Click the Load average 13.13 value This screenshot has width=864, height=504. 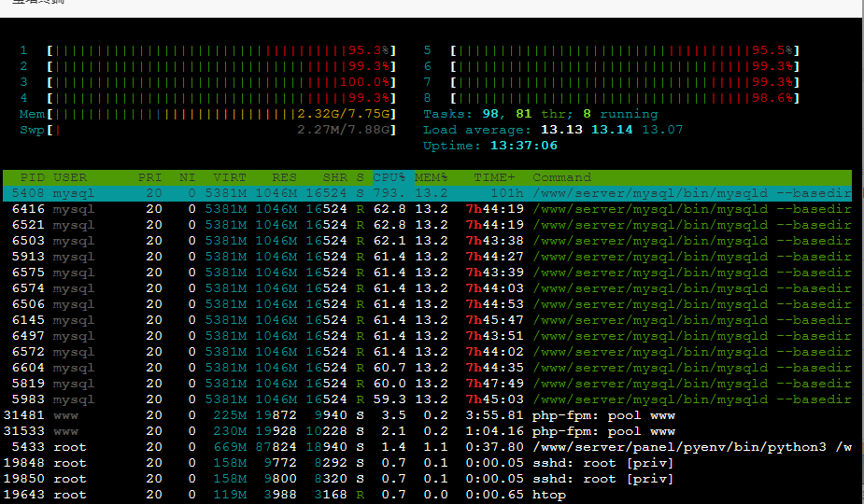561,130
